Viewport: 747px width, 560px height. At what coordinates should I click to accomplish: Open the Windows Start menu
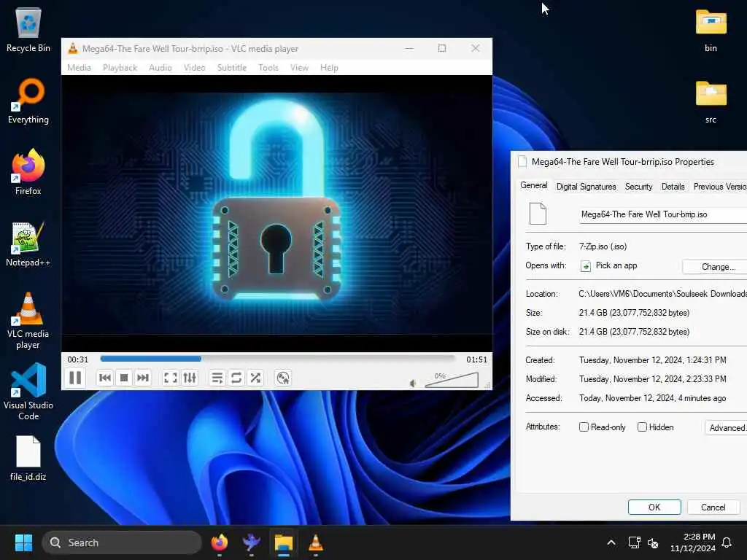coord(23,542)
